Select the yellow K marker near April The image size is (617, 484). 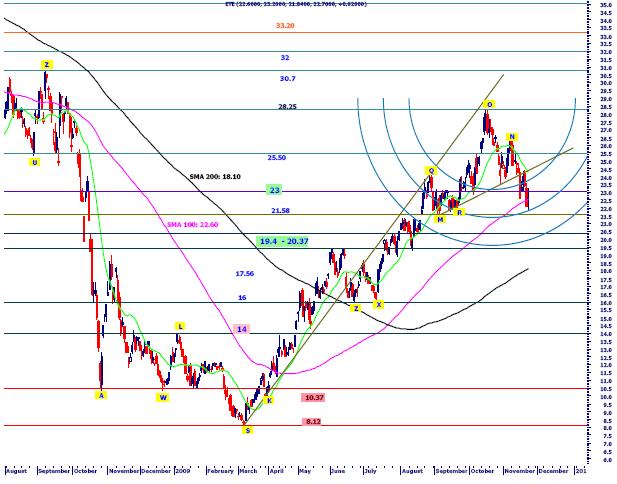[x=269, y=400]
